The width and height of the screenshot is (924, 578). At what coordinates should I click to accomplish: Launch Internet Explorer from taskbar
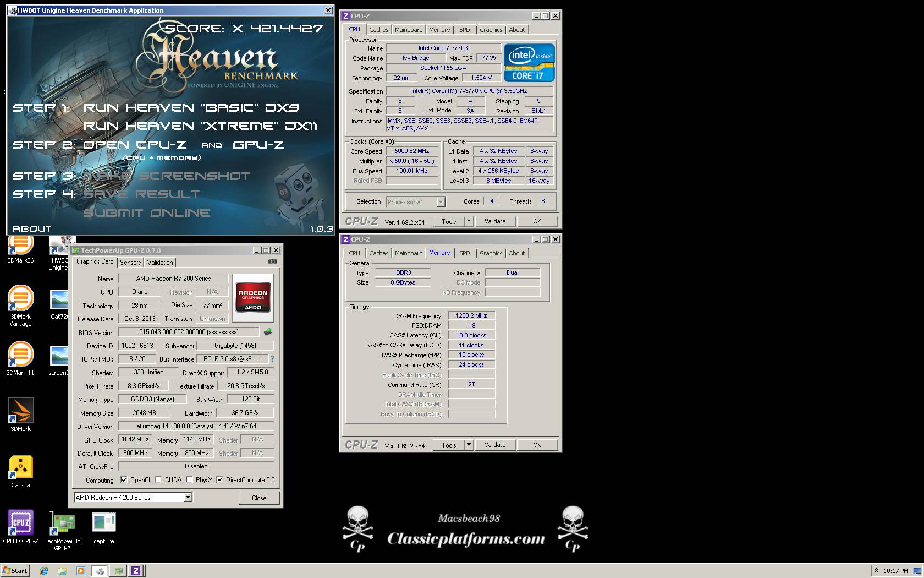point(44,571)
